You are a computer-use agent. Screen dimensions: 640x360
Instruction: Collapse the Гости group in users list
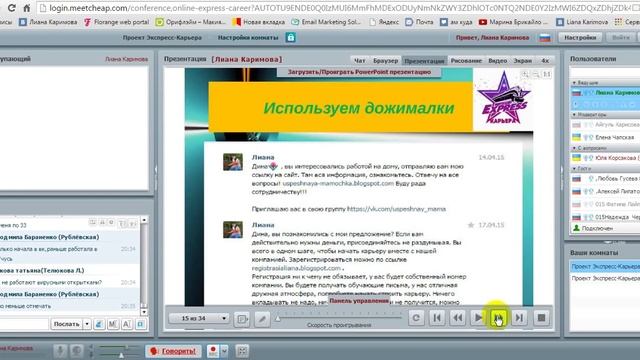click(575, 168)
